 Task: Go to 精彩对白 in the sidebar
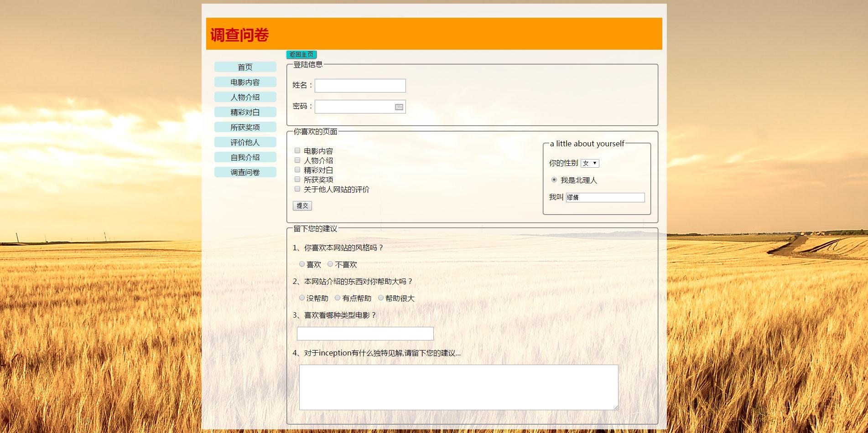245,112
